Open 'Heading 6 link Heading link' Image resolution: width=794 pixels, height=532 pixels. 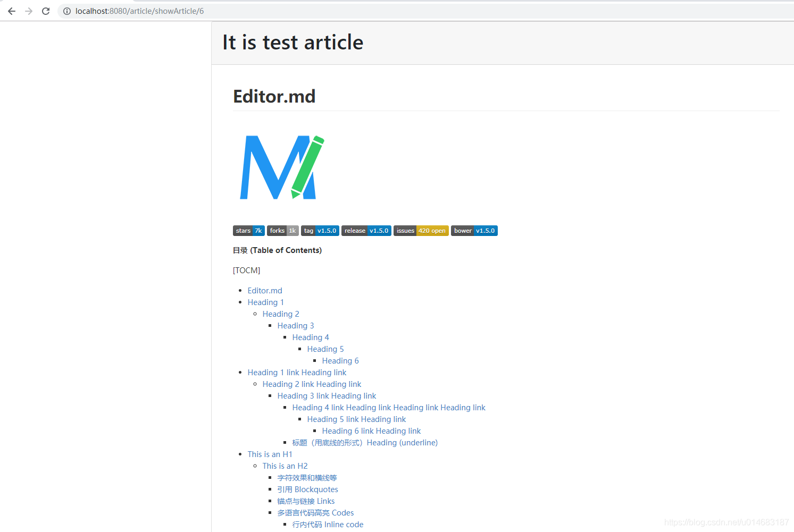(371, 431)
